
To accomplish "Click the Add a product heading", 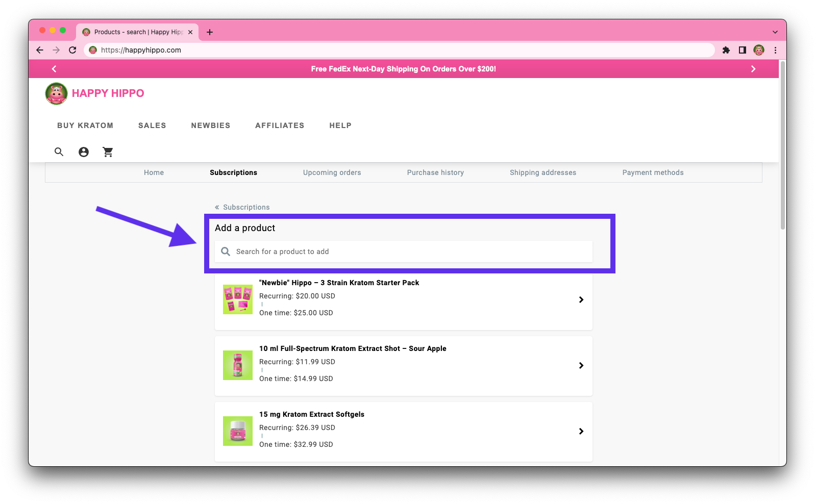I will (x=245, y=228).
